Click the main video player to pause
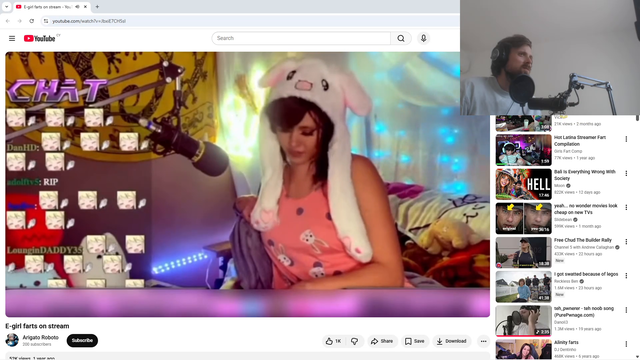The height and width of the screenshot is (360, 640). click(247, 184)
